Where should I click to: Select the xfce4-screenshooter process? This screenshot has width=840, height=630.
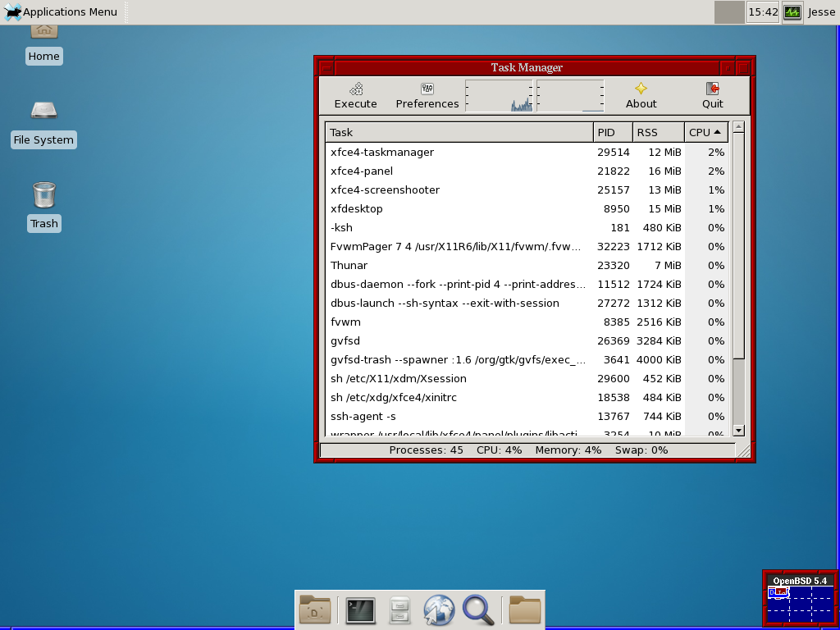point(527,189)
